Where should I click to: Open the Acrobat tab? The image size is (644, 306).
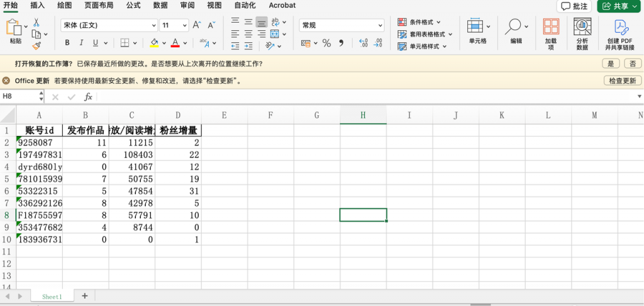tap(282, 5)
